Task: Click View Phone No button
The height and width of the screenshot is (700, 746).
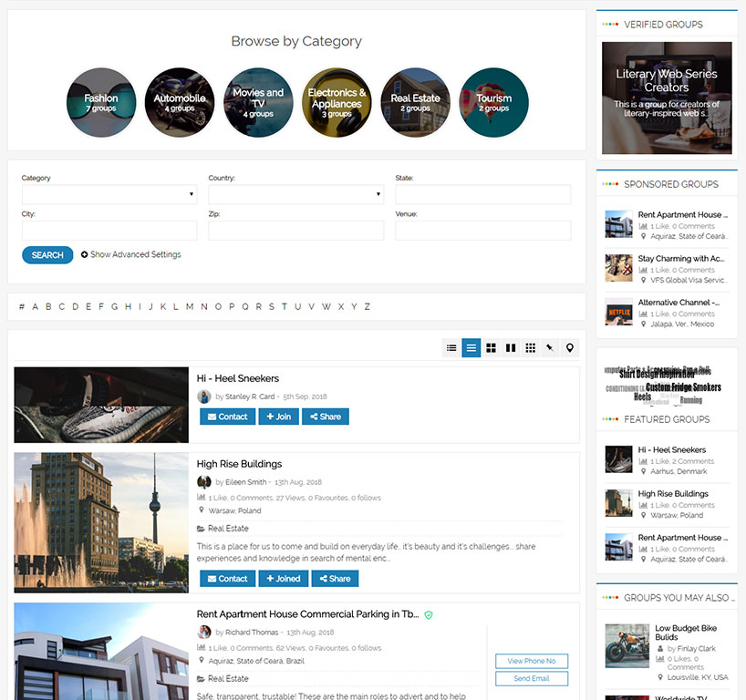Action: (532, 661)
